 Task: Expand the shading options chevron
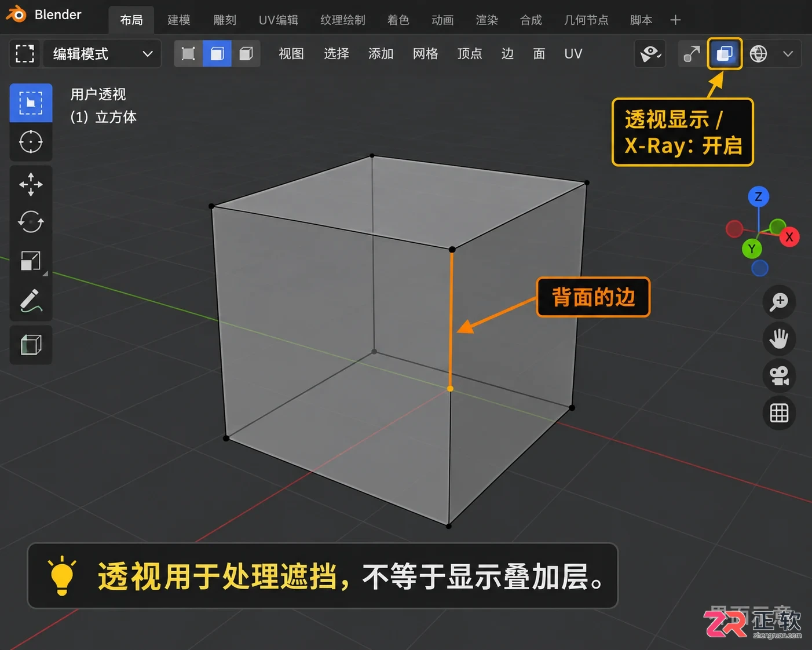click(x=788, y=54)
